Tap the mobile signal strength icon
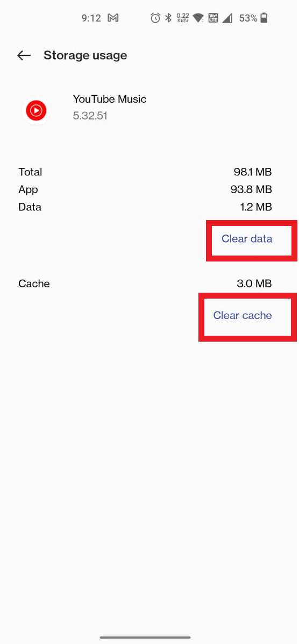Screen dimensions: 299x644 coord(227,18)
